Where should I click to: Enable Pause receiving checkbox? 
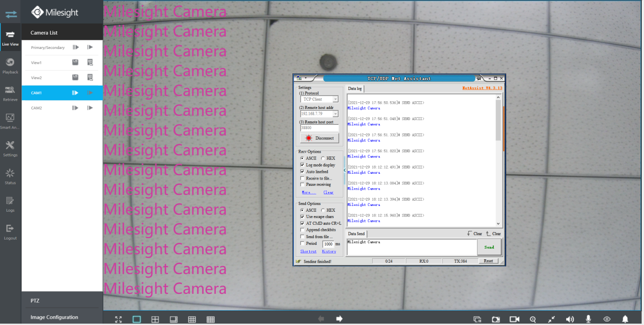coord(302,184)
